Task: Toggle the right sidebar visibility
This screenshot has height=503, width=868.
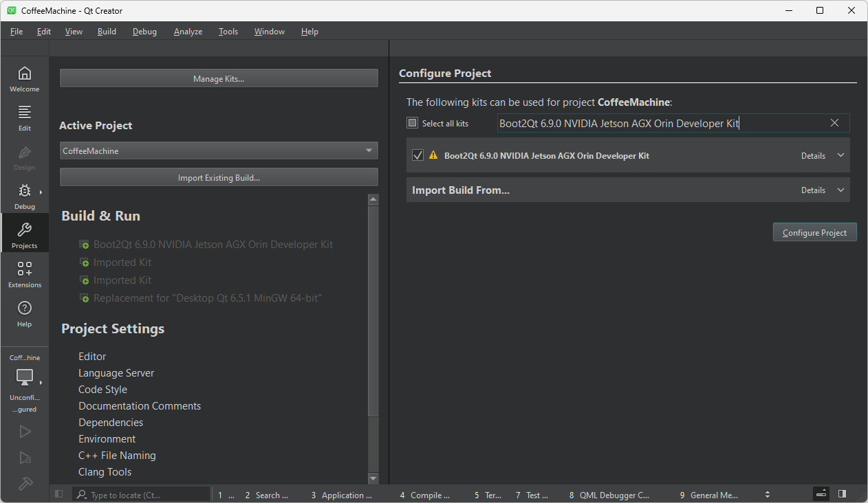Action: (842, 494)
